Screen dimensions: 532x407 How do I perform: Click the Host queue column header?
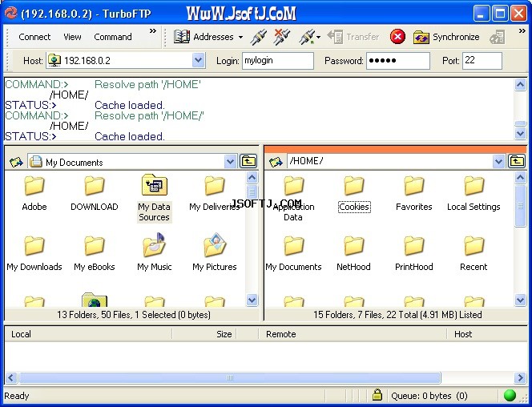click(487, 334)
